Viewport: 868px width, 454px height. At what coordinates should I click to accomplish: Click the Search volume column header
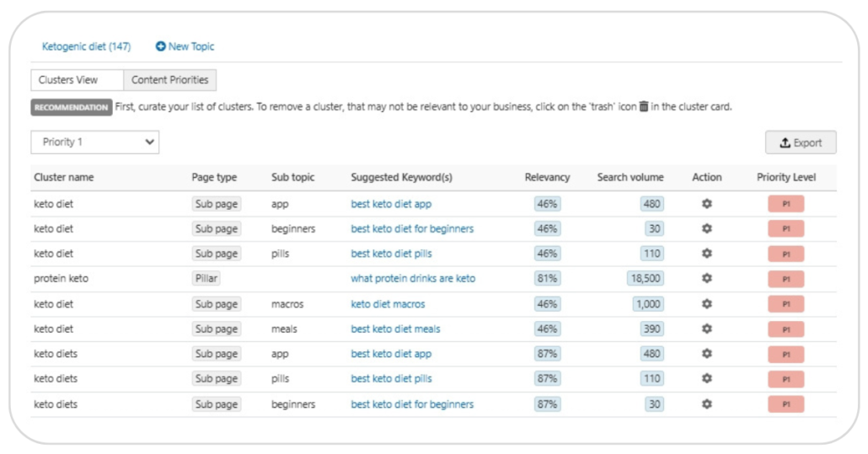[x=630, y=178]
